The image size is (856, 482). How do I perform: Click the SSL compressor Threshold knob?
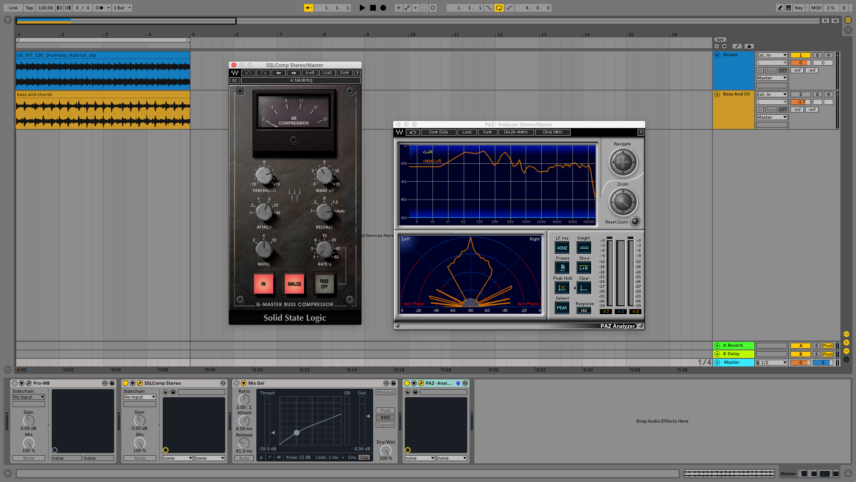pos(264,176)
